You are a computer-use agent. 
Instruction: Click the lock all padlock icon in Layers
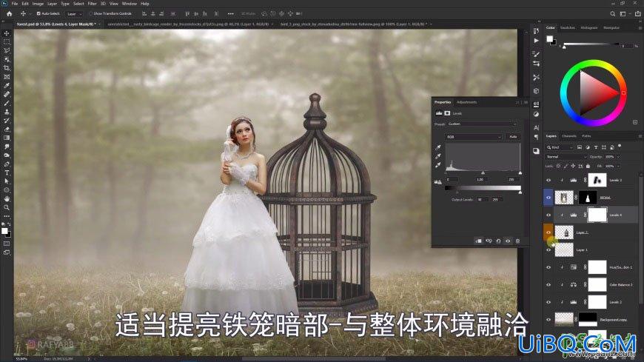[588, 166]
